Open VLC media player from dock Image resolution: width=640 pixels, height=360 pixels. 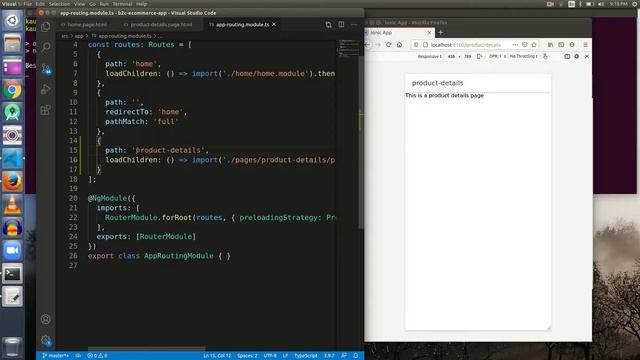(x=12, y=204)
